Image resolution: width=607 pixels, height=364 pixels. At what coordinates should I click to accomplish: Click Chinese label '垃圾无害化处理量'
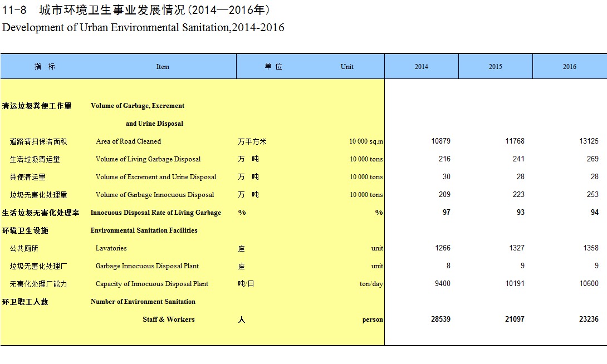pos(38,195)
